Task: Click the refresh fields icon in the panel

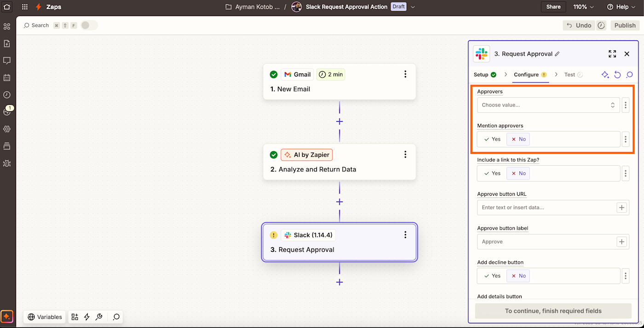Action: 618,74
